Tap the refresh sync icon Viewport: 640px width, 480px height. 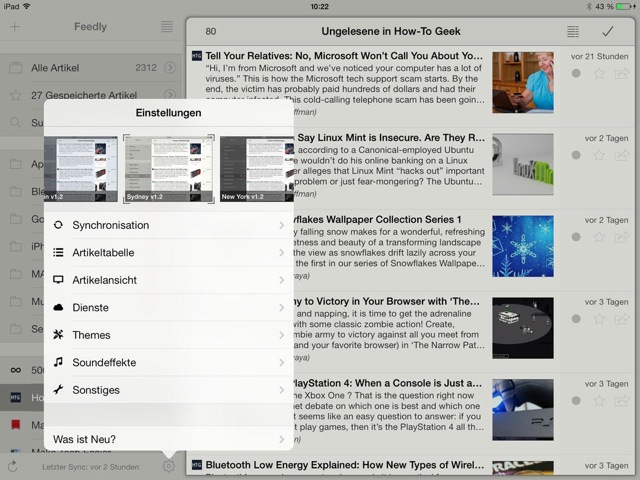(x=13, y=466)
